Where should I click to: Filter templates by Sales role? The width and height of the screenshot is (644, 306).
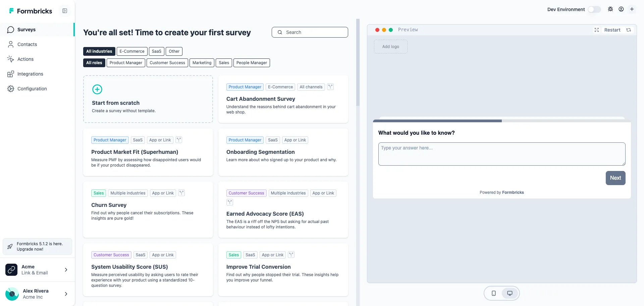coord(224,63)
